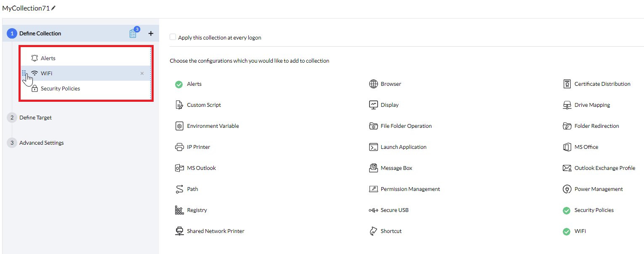Click the drag handle on WiFi row
Screen dimensions: 644x254
pyautogui.click(x=24, y=73)
